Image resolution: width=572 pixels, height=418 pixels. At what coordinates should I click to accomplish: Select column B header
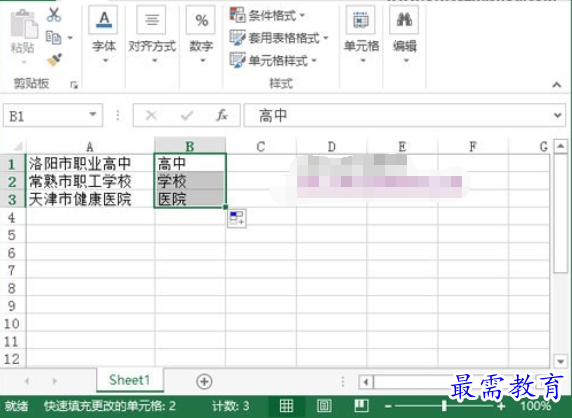[190, 146]
